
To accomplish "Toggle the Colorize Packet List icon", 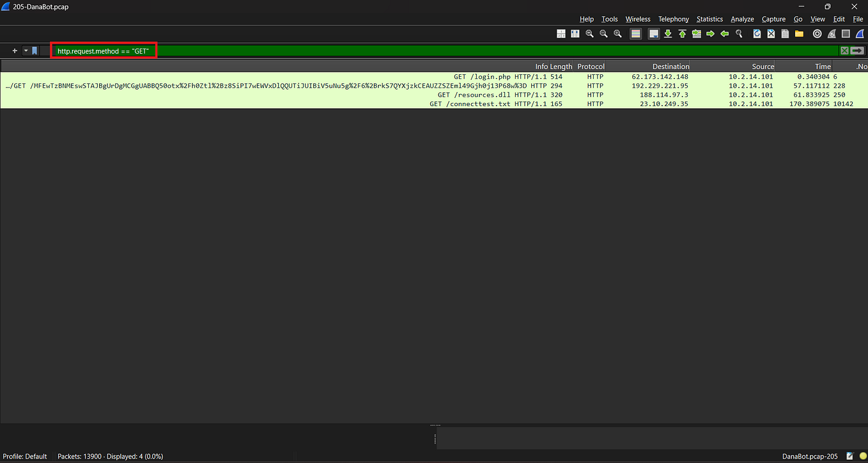I will pyautogui.click(x=635, y=33).
